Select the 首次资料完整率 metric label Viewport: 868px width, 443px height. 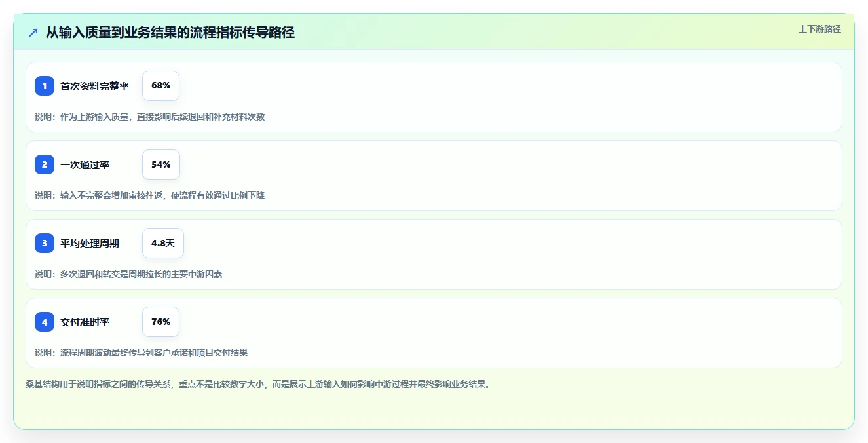pos(94,86)
